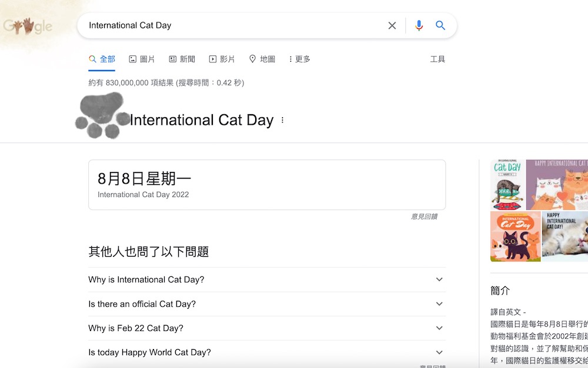Switch to the 影片 videos tab
Viewport: 588px width, 368px height.
(222, 59)
